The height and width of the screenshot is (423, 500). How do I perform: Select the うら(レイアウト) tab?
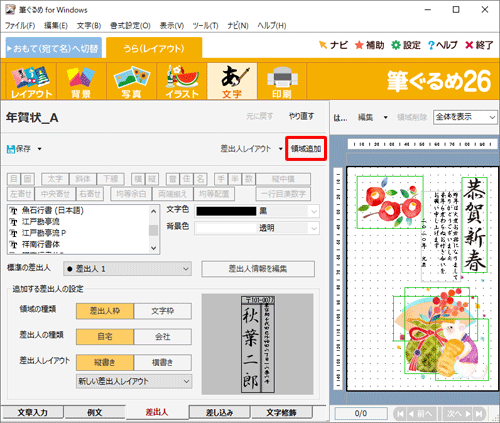click(154, 48)
